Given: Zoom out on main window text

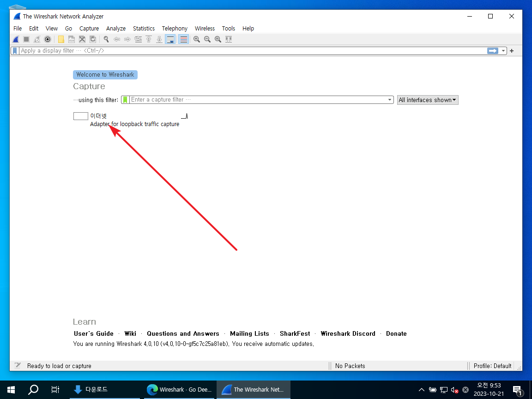Looking at the screenshot, I should pos(207,39).
